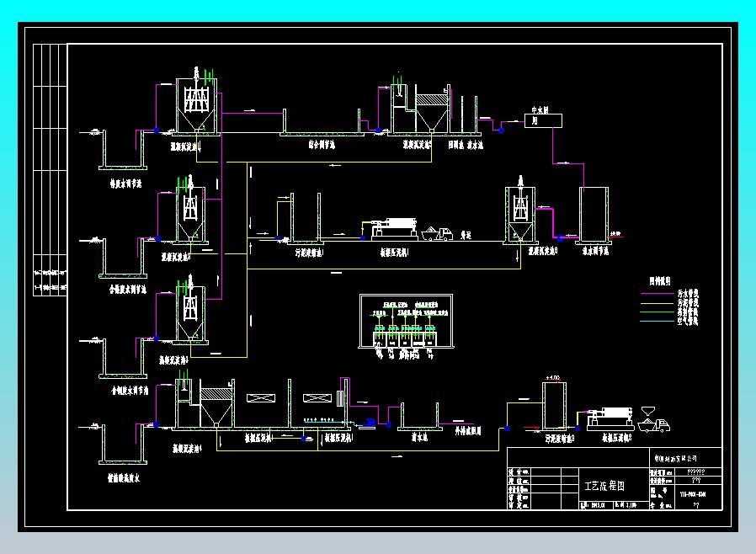756x554 pixels.
Task: Click the hopper above the bottom truck
Action: tap(648, 412)
